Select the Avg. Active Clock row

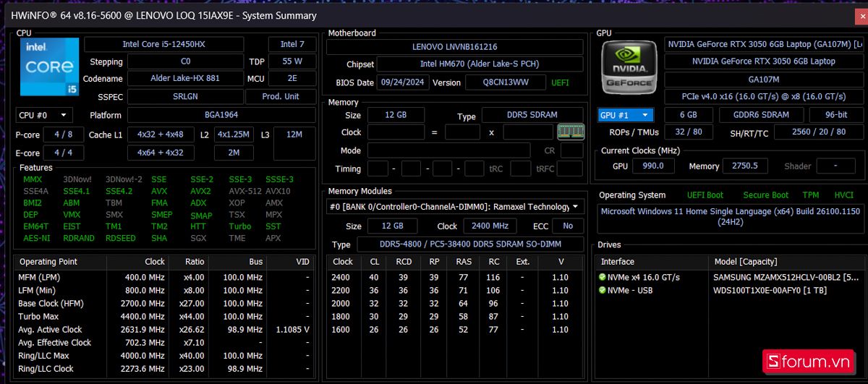pyautogui.click(x=165, y=329)
